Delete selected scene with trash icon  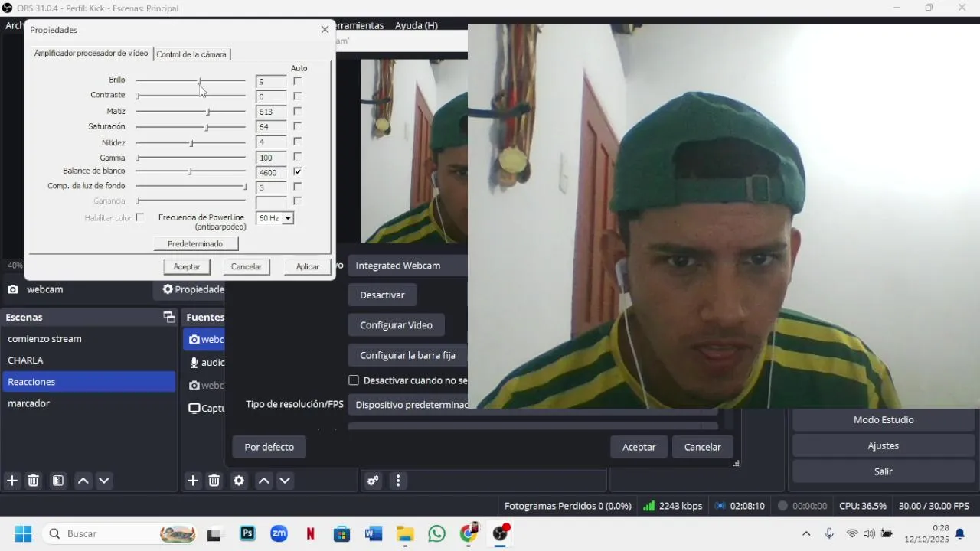(33, 481)
